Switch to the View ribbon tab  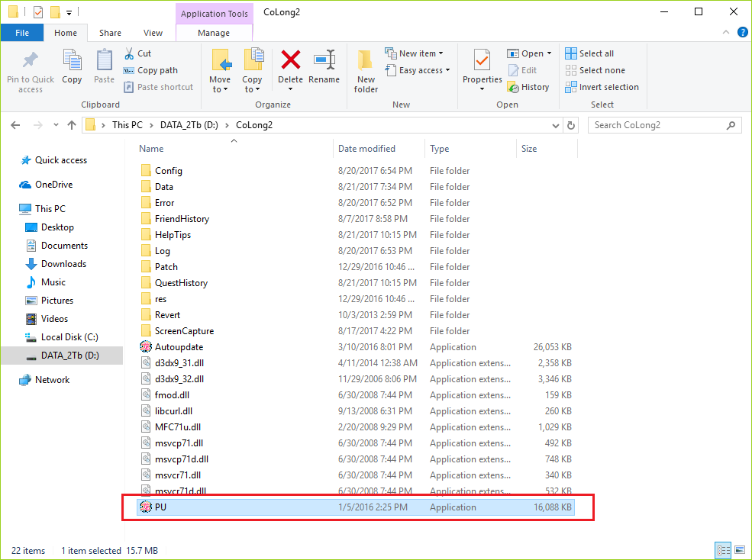click(x=153, y=33)
